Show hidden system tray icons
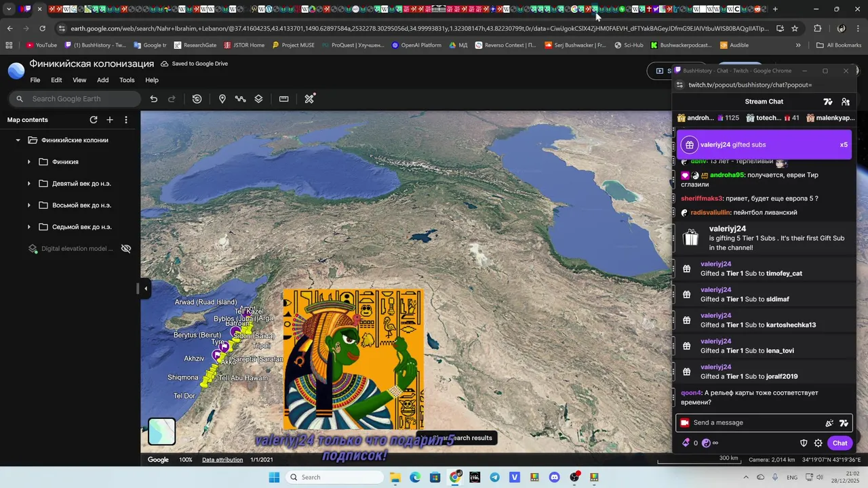The width and height of the screenshot is (868, 488). 746,477
